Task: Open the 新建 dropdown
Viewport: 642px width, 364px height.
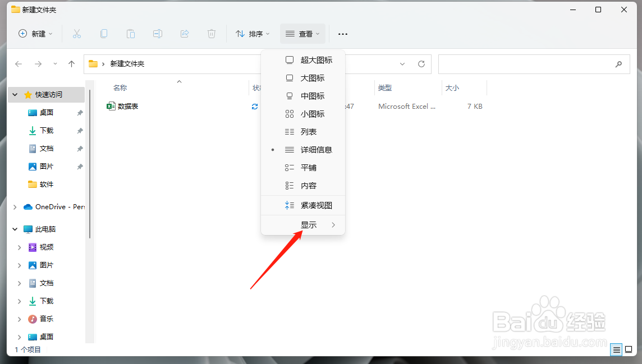Action: point(35,34)
